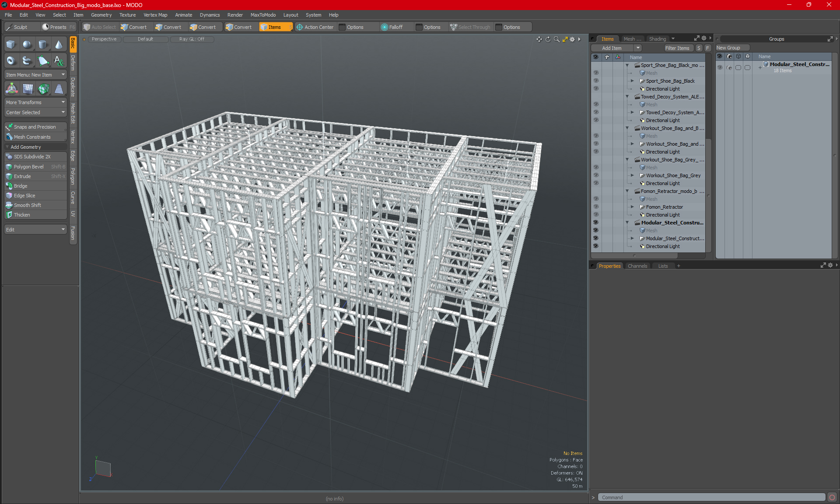Toggle visibility of Sport_Shoe_Bag_Black item

[595, 81]
